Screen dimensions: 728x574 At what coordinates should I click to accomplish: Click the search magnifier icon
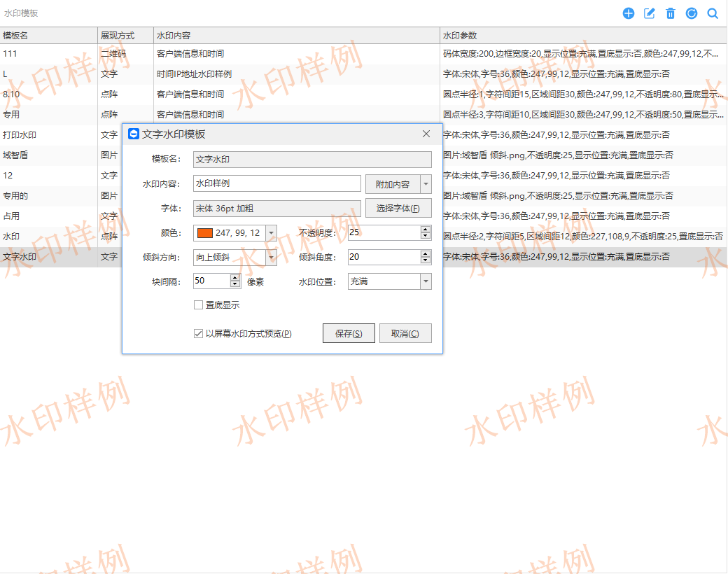tap(713, 13)
